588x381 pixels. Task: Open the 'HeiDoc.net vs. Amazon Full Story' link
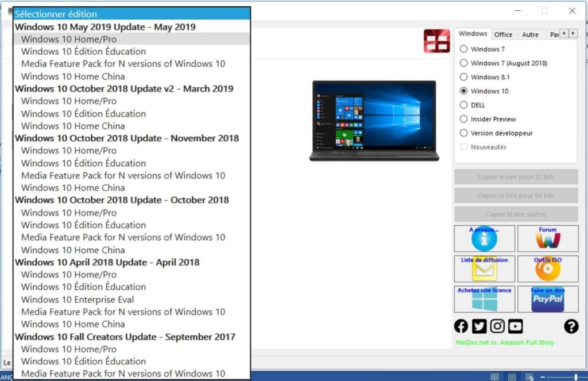(x=504, y=342)
